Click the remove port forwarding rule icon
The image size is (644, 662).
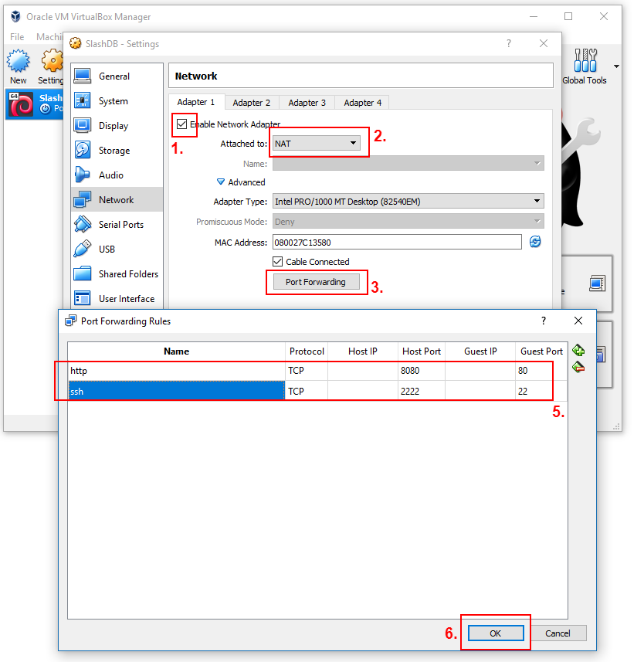[578, 367]
